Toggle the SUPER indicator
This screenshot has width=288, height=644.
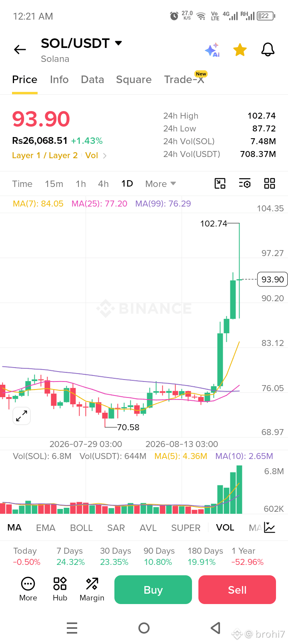tap(186, 528)
